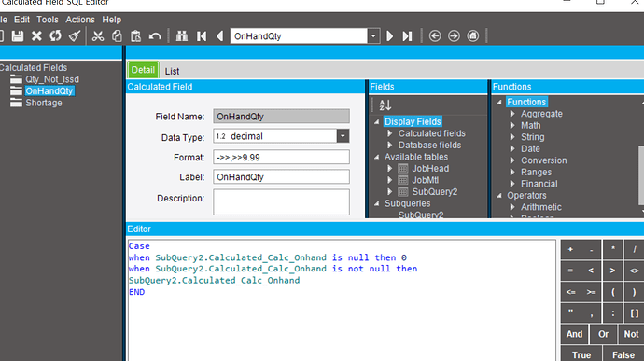Click into the Description text box
Image resolution: width=644 pixels, height=361 pixels.
pyautogui.click(x=281, y=201)
